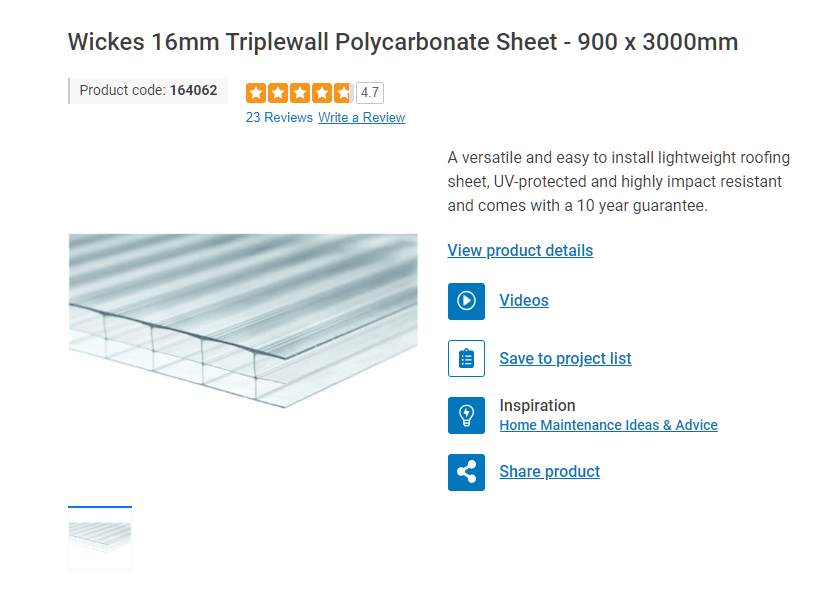
Task: Click the fourth orange rating star
Action: pyautogui.click(x=321, y=93)
